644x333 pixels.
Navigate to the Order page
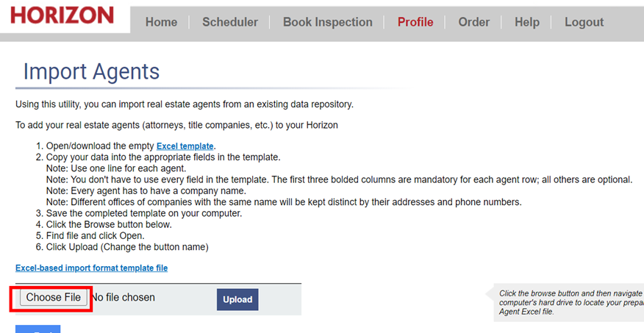coord(474,22)
